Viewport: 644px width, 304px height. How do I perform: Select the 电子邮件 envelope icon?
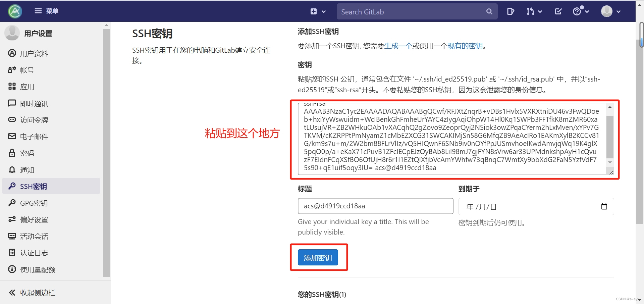12,136
